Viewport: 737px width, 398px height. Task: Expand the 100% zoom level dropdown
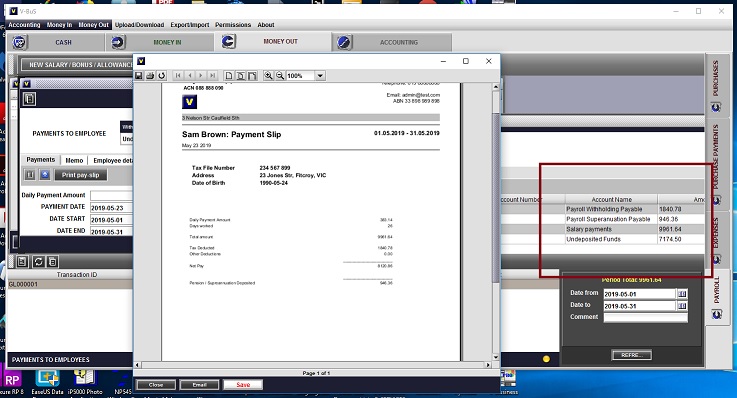[x=320, y=76]
